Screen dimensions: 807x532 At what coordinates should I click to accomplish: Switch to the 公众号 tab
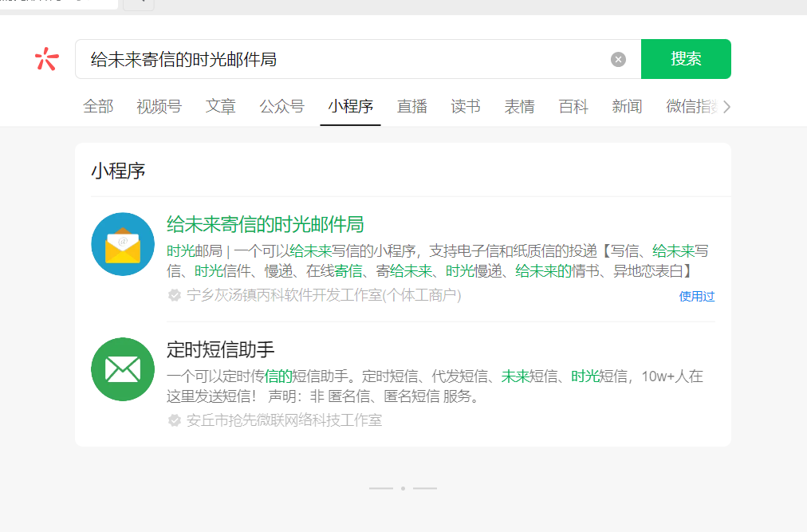pyautogui.click(x=281, y=107)
